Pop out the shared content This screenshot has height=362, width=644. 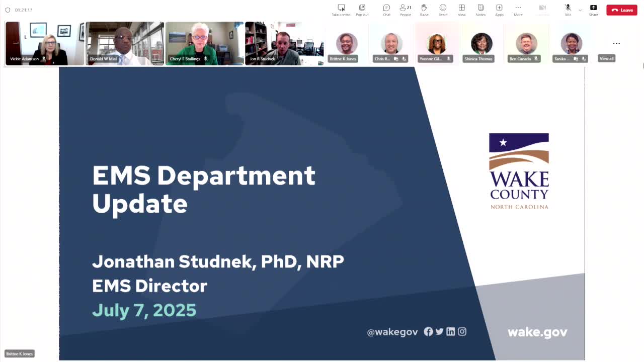362,10
